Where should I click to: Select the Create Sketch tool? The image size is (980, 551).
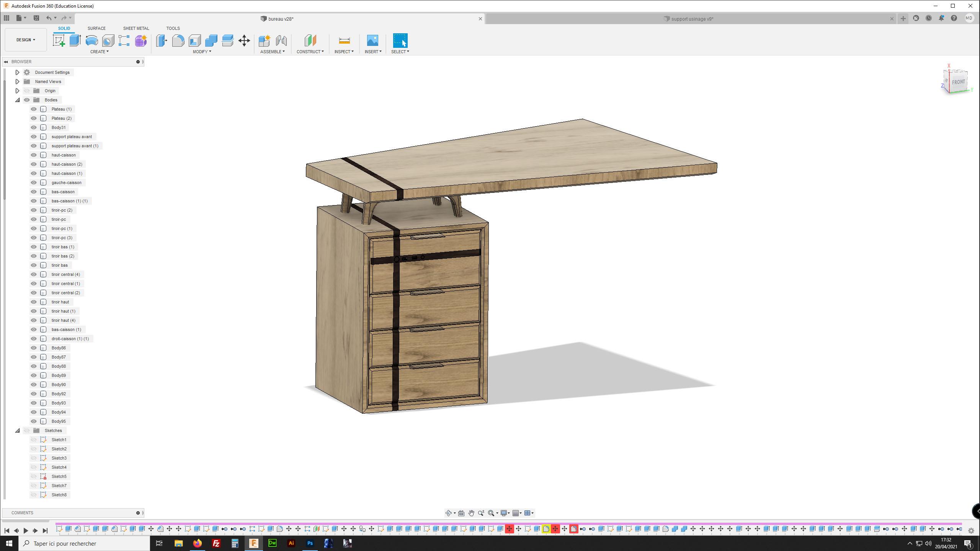point(59,41)
